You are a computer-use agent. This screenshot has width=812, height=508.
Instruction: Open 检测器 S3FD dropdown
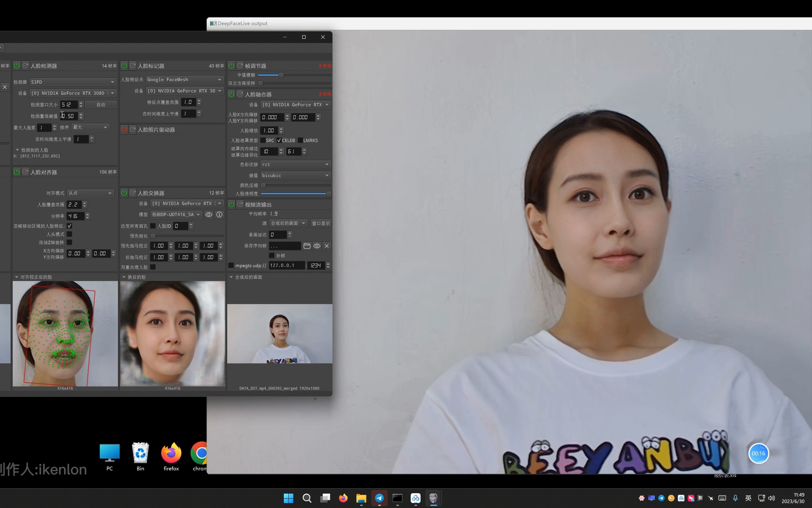click(x=73, y=82)
